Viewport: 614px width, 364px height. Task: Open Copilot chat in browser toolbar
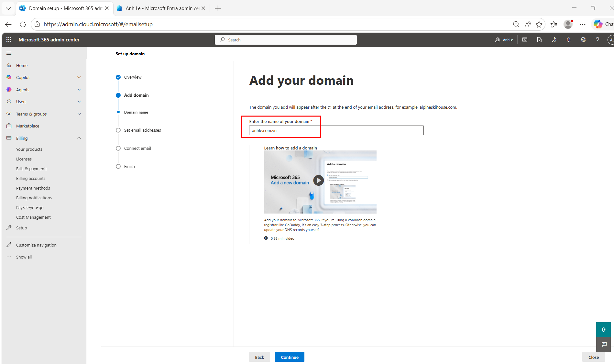pyautogui.click(x=603, y=24)
